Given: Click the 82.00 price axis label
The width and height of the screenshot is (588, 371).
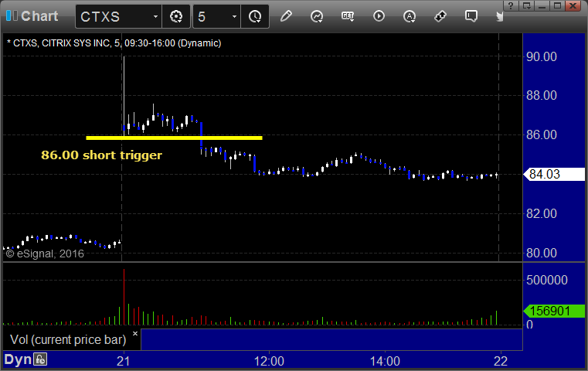Looking at the screenshot, I should [541, 213].
